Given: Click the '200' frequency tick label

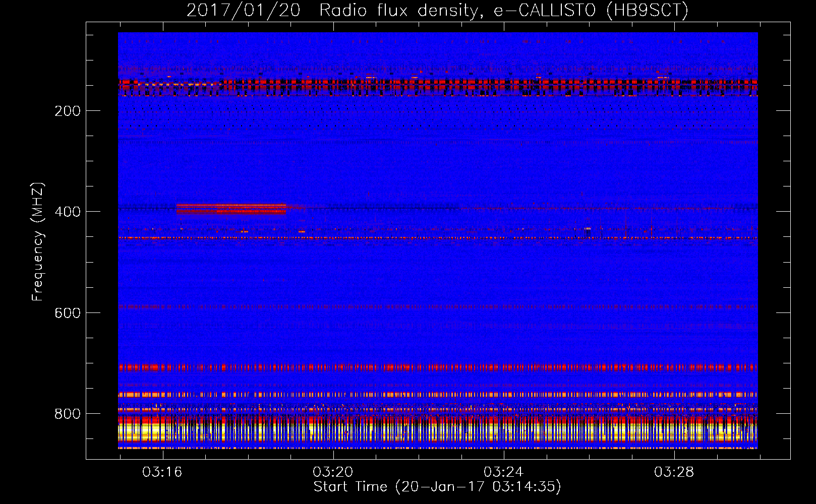Looking at the screenshot, I should tap(68, 111).
